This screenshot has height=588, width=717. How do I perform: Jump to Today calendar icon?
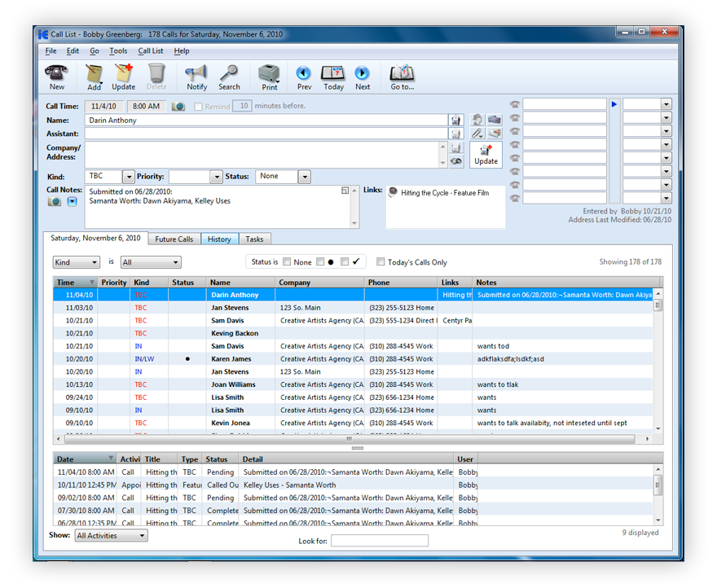(x=333, y=73)
